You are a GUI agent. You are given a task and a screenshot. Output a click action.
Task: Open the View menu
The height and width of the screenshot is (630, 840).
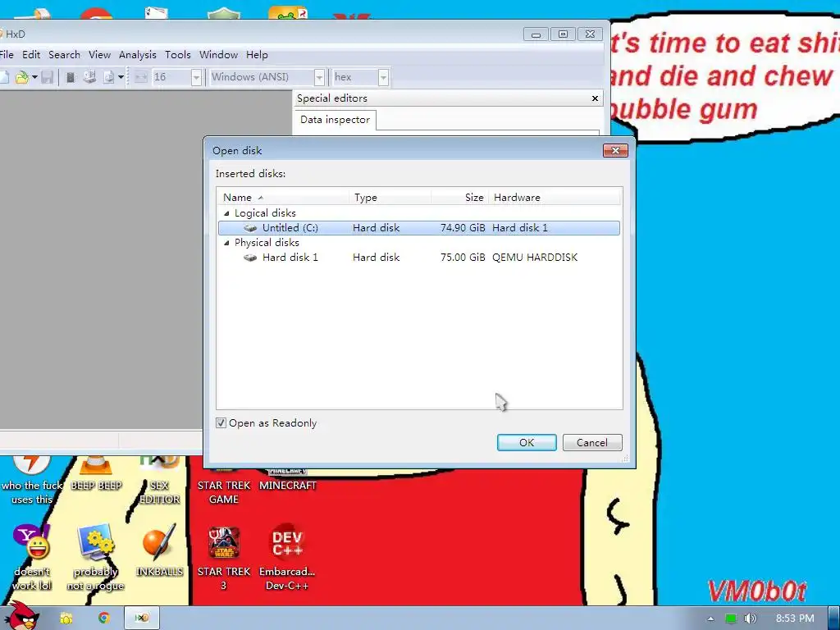[x=99, y=55]
